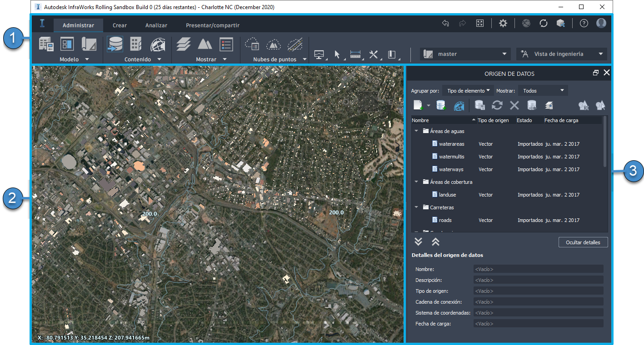Click the shared model cube icon
The image size is (644, 345).
tap(561, 24)
